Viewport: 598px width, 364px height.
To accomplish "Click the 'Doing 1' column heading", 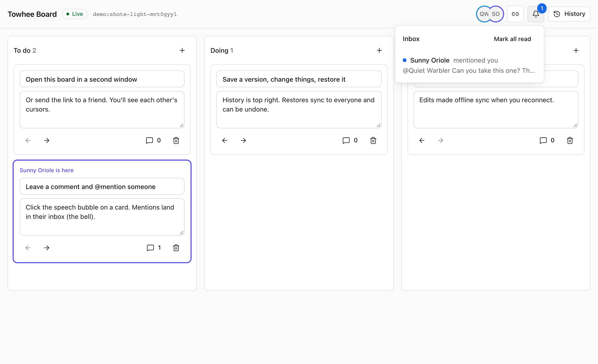I will (222, 50).
